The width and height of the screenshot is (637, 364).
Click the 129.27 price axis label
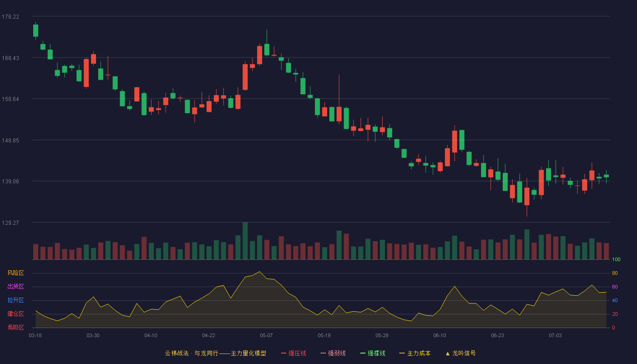pyautogui.click(x=10, y=222)
